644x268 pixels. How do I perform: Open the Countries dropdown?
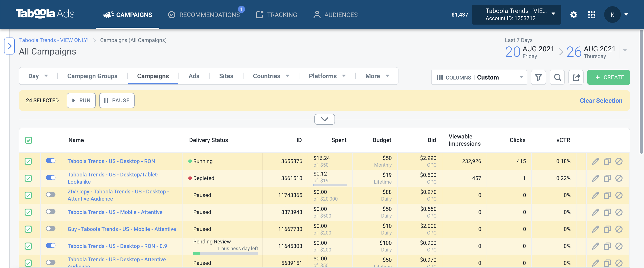pos(271,76)
